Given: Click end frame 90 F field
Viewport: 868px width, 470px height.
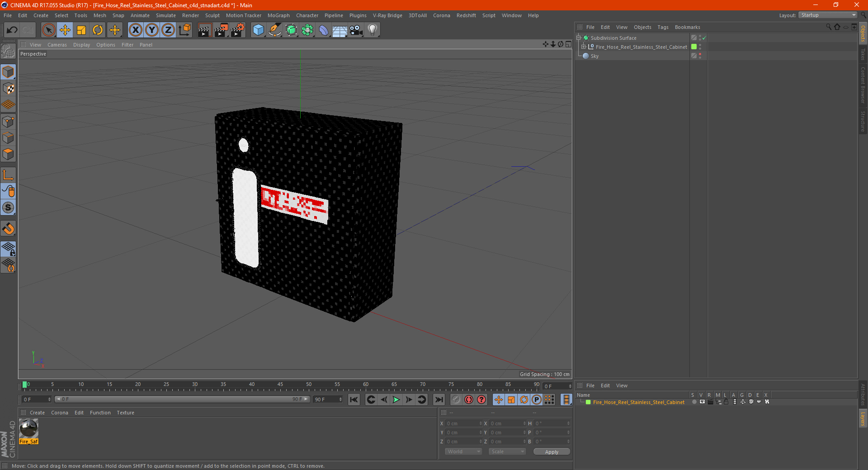Looking at the screenshot, I should tap(327, 399).
